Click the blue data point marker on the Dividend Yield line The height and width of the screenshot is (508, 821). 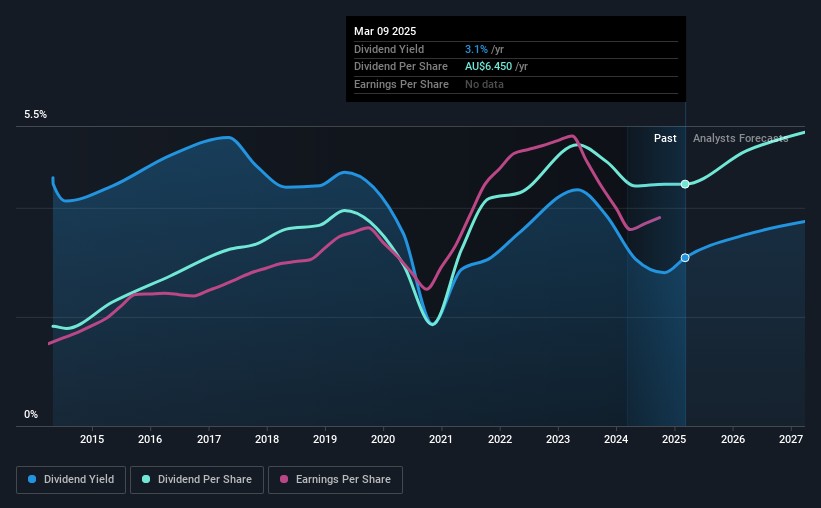(685, 258)
